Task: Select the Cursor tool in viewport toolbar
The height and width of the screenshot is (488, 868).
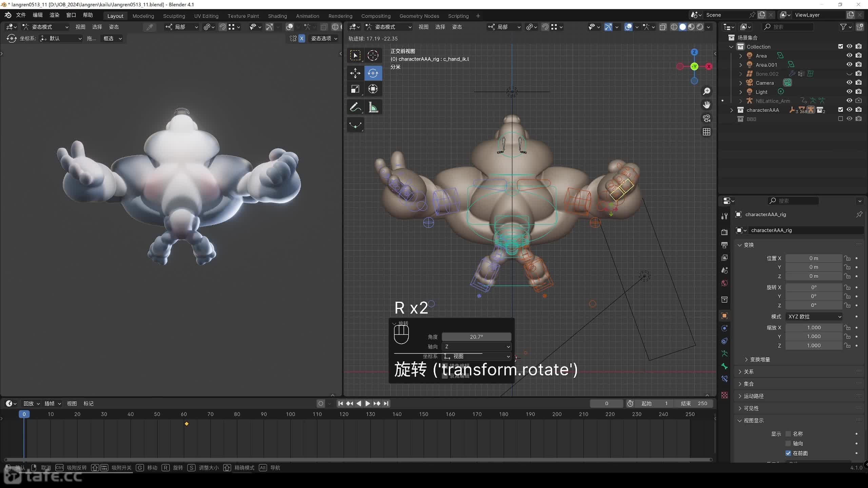Action: point(373,55)
